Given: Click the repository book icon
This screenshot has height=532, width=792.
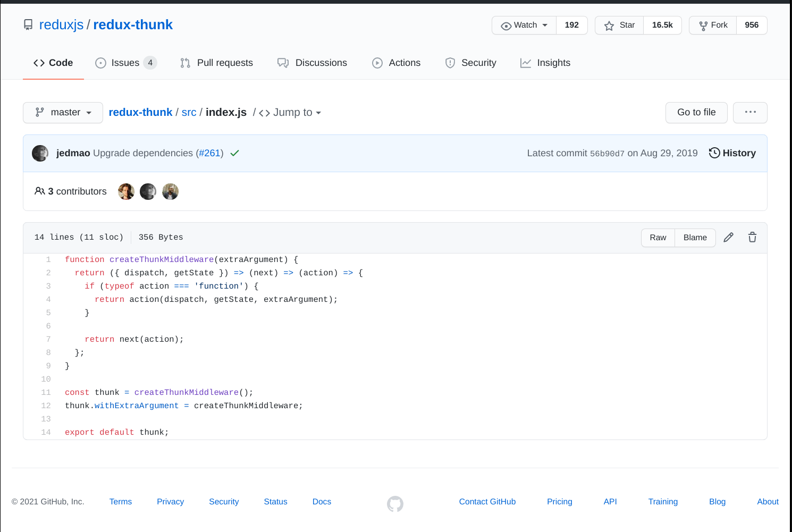Looking at the screenshot, I should pos(28,25).
